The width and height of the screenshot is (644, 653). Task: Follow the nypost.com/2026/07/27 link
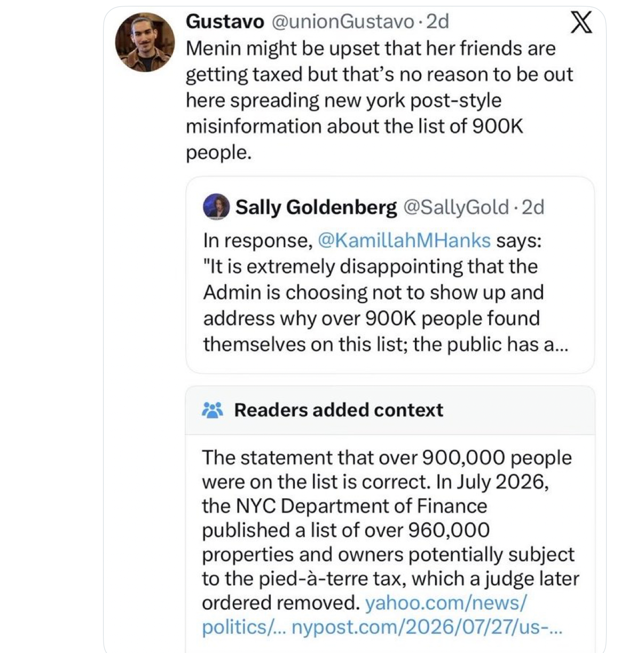pyautogui.click(x=427, y=627)
